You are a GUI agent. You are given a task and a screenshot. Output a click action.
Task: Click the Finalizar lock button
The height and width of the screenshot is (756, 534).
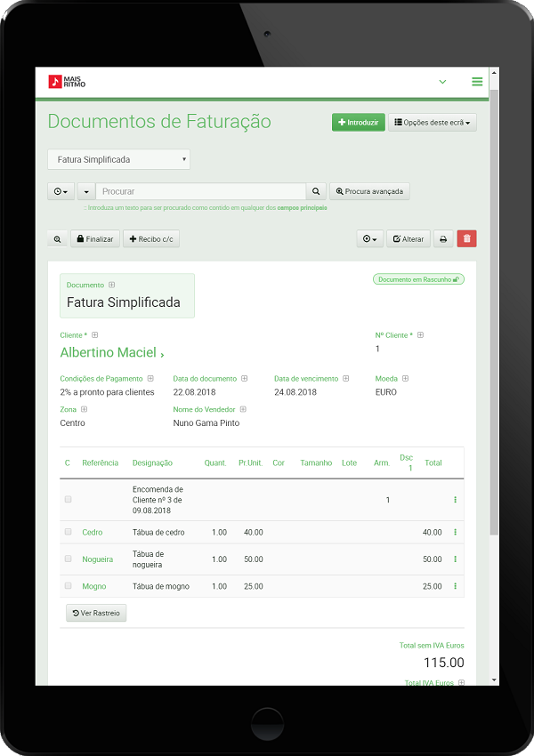[x=95, y=239]
